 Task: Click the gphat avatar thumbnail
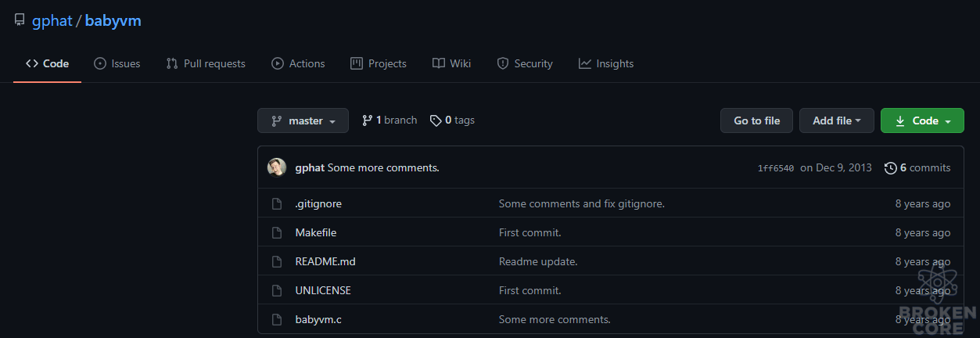[x=277, y=167]
